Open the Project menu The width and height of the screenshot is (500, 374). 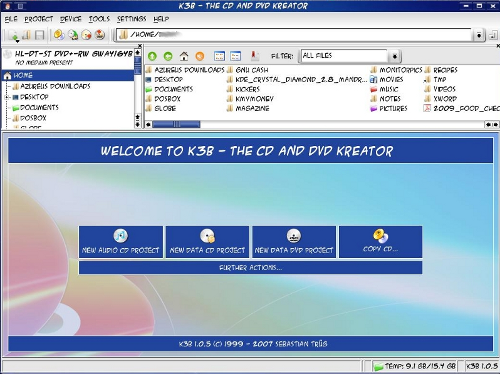coord(39,19)
